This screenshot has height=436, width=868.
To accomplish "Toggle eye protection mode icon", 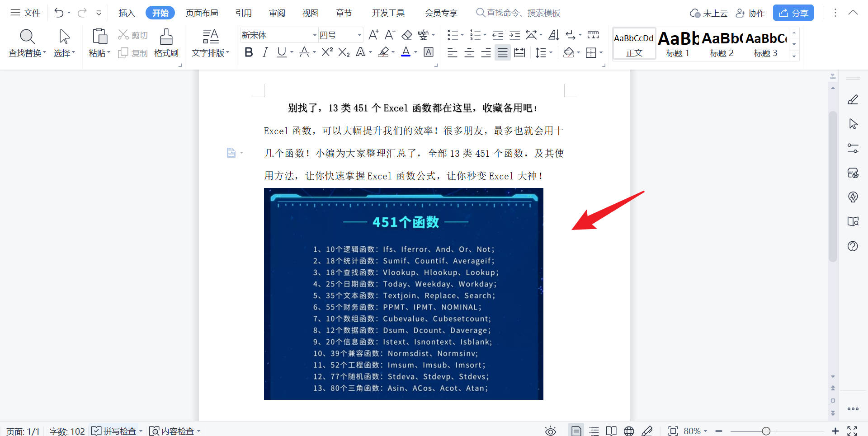I will (550, 431).
